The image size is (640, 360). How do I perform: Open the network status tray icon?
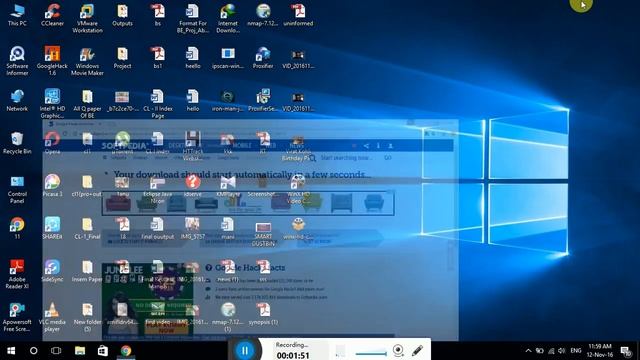551,351
